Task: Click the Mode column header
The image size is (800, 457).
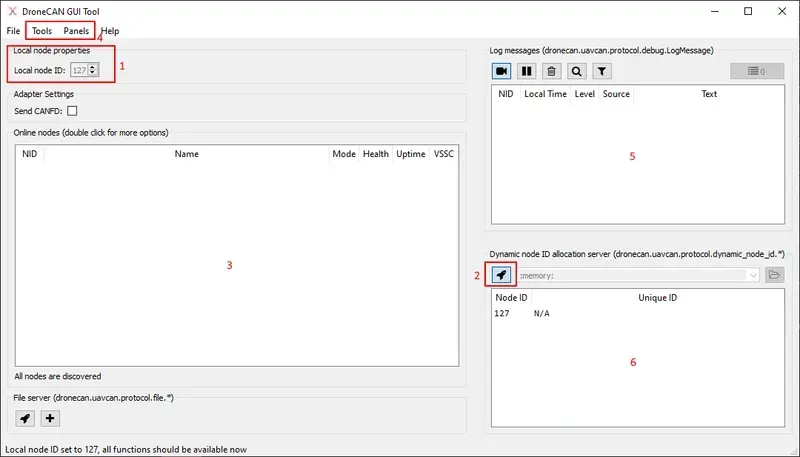Action: click(344, 154)
